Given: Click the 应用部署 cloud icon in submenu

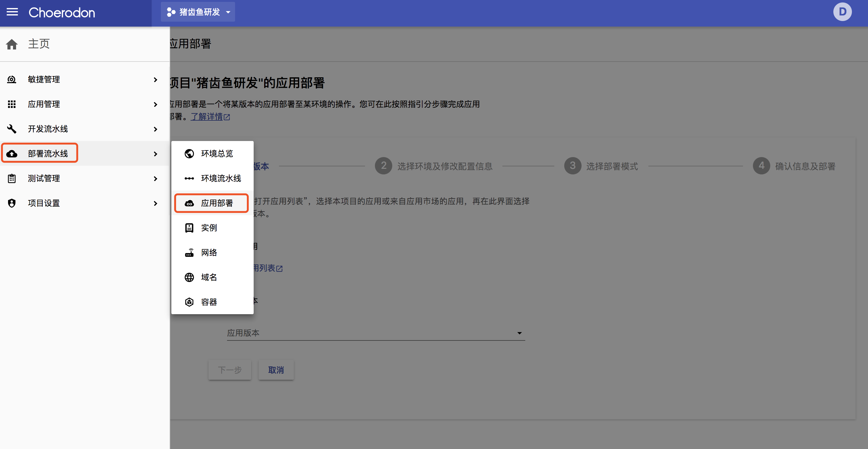Looking at the screenshot, I should pos(189,203).
